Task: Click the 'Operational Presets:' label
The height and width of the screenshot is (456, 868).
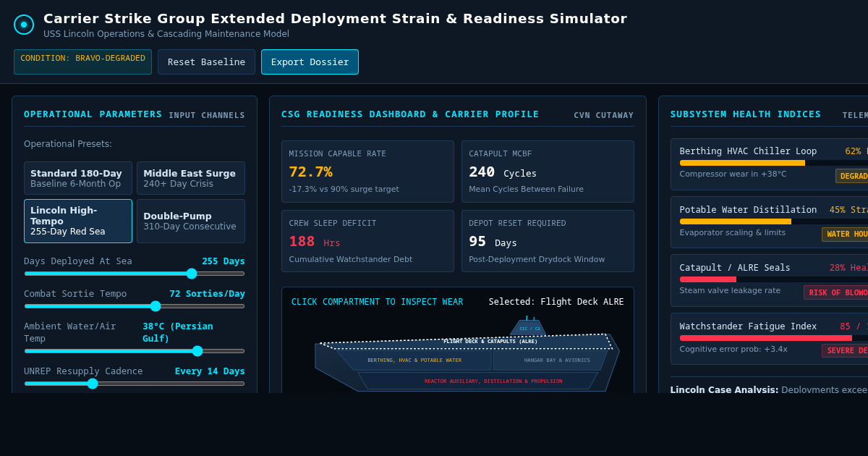Action: [x=68, y=144]
